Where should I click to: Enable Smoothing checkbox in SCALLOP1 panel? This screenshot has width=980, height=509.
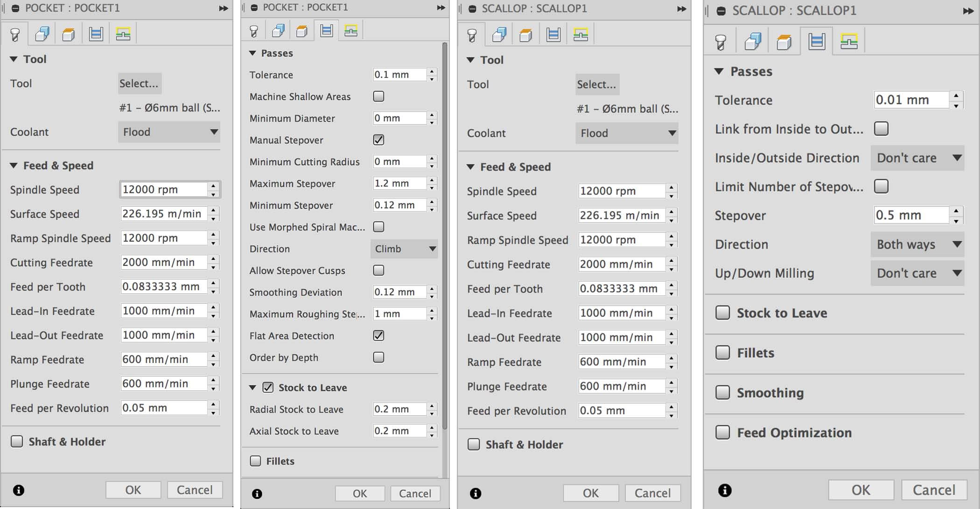point(723,392)
